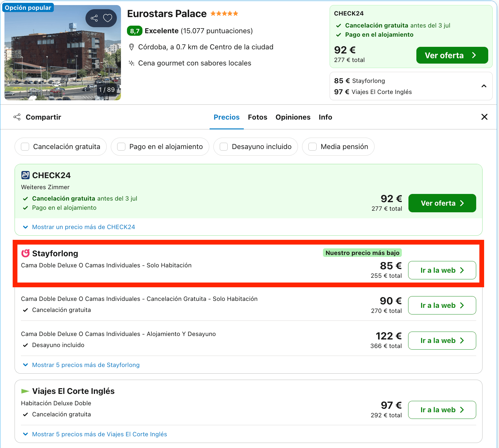The width and height of the screenshot is (499, 448).
Task: Click Córdoba, a 0.7 km de Centro text
Action: click(x=206, y=47)
